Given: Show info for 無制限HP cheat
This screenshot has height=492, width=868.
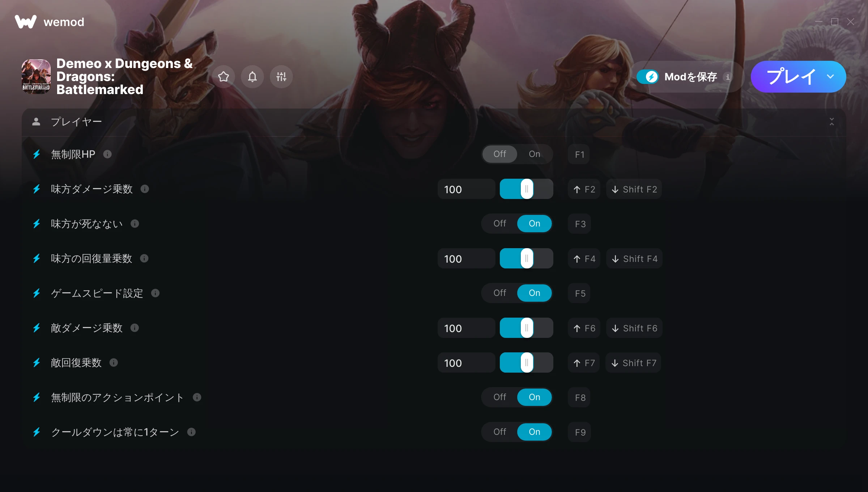Looking at the screenshot, I should click(x=107, y=154).
